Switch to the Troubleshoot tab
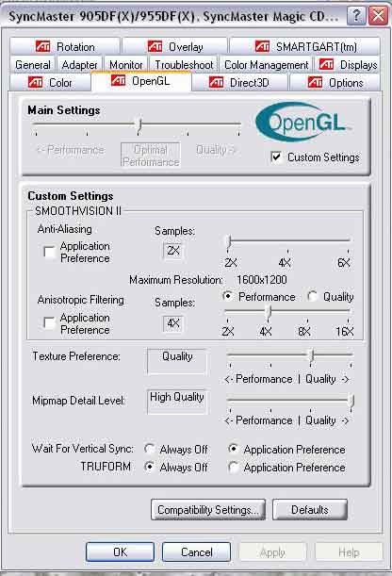The width and height of the screenshot is (392, 576). pyautogui.click(x=184, y=64)
